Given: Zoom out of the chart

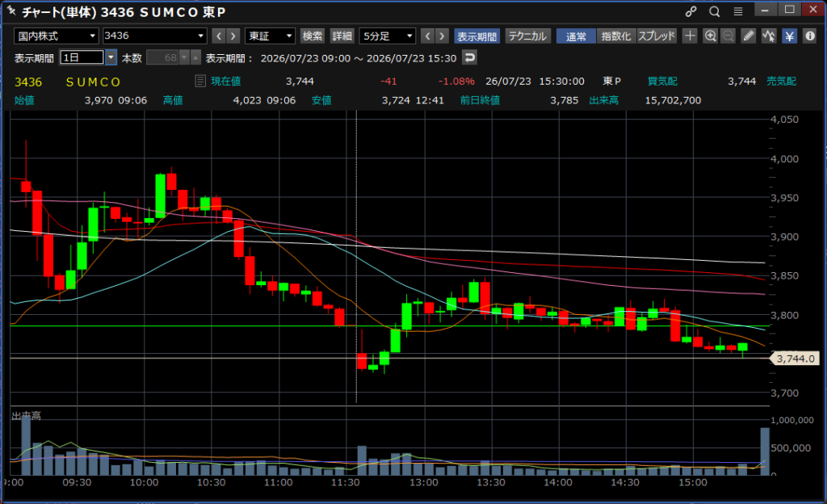Looking at the screenshot, I should (728, 36).
